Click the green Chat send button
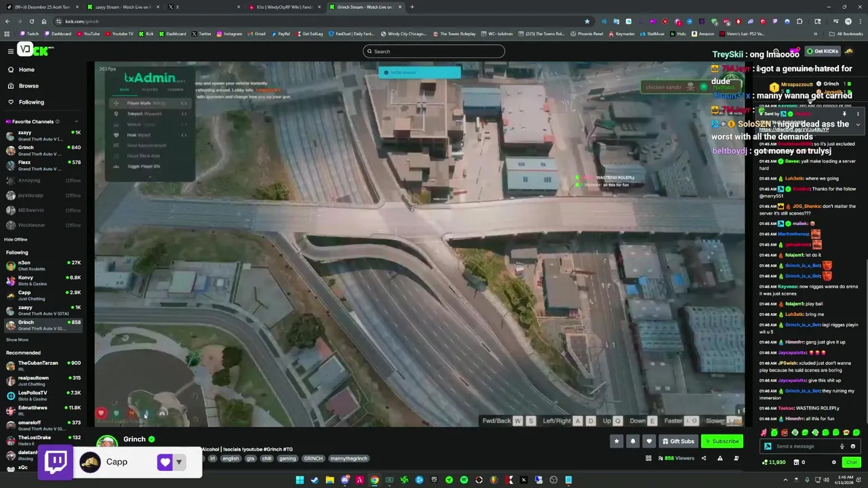868x488 pixels. (851, 462)
